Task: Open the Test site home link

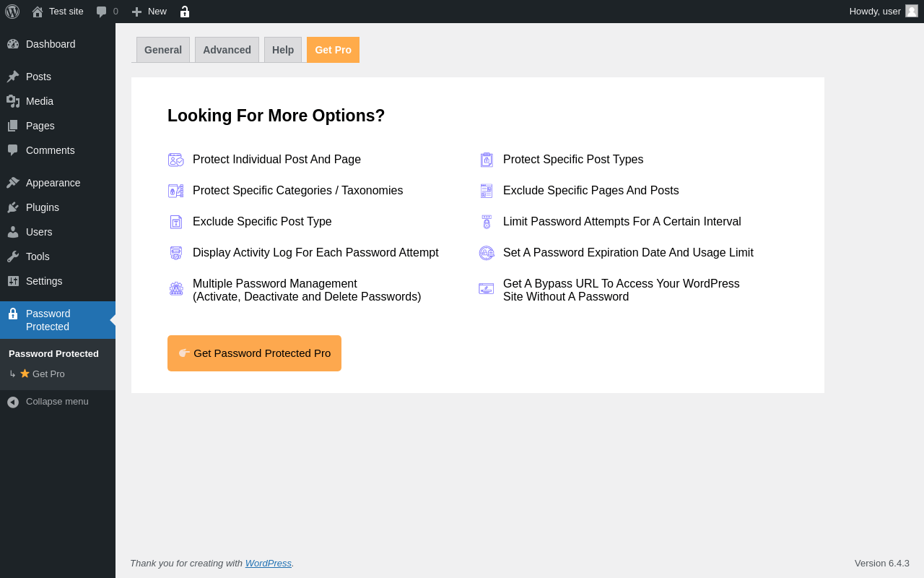Action: tap(58, 12)
